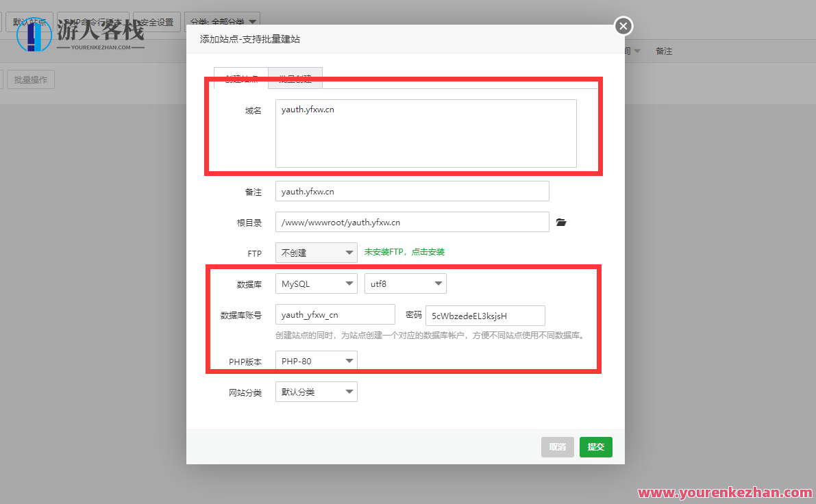Change charset using the utf8 dropdown
This screenshot has height=504, width=816.
click(405, 283)
